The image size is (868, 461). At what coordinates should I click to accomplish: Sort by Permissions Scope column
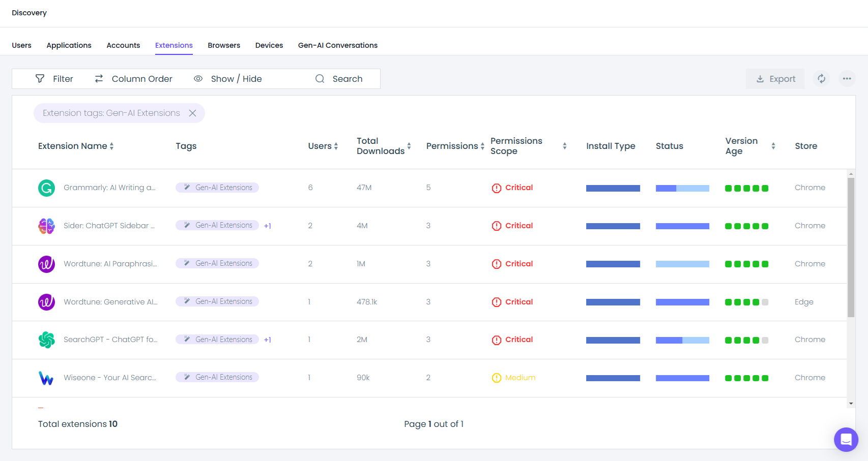click(565, 146)
